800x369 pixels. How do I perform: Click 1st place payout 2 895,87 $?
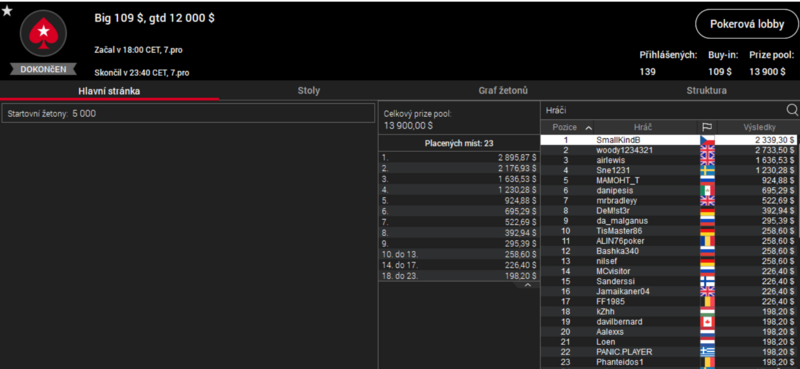coord(518,158)
